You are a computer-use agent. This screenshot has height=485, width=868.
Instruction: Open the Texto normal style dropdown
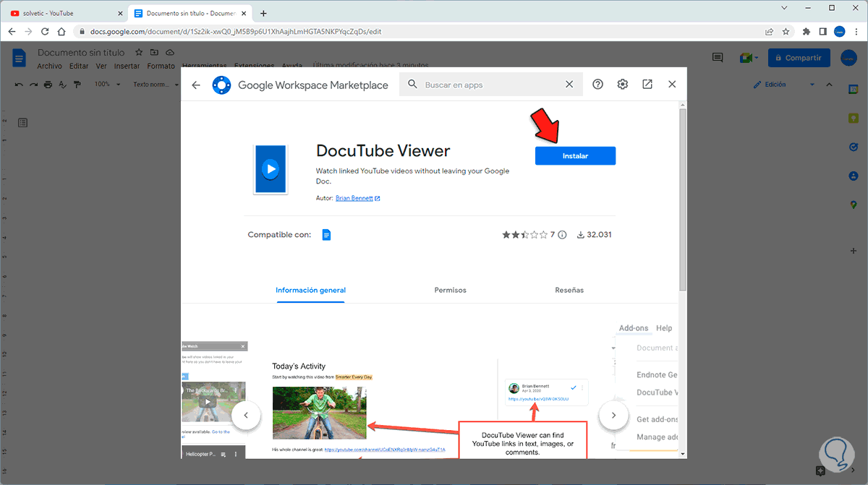click(x=155, y=85)
